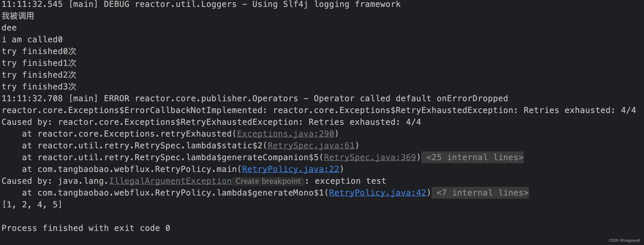Image resolution: width=644 pixels, height=245 pixels.
Task: Click the 'try finished0次' line
Action: (x=39, y=51)
